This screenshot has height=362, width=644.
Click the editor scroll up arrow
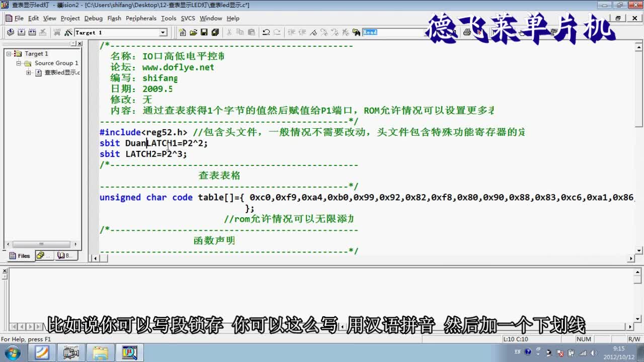[x=638, y=47]
